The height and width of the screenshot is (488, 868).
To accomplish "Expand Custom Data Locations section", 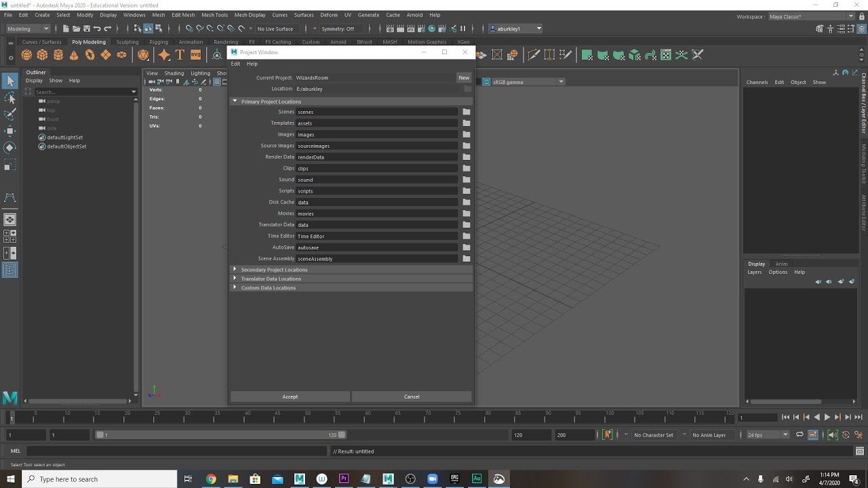I will tap(235, 287).
